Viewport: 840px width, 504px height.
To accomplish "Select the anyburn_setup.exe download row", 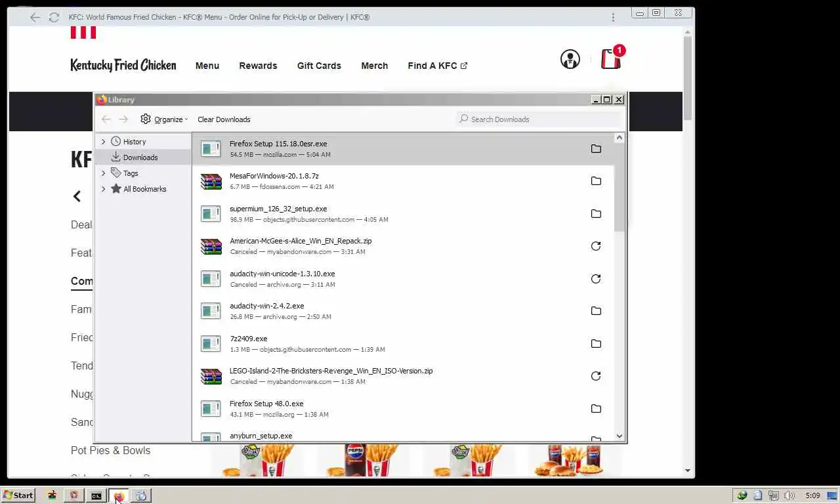I will (403, 436).
